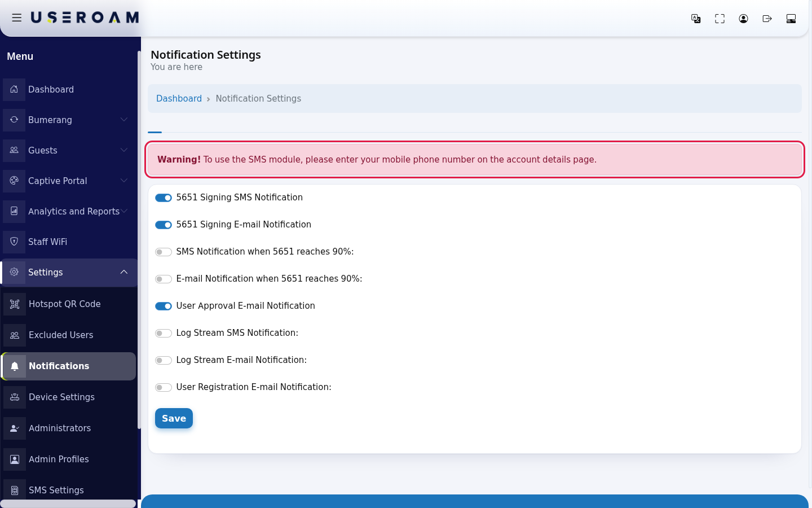Open Administrators in the sidebar

(69, 428)
